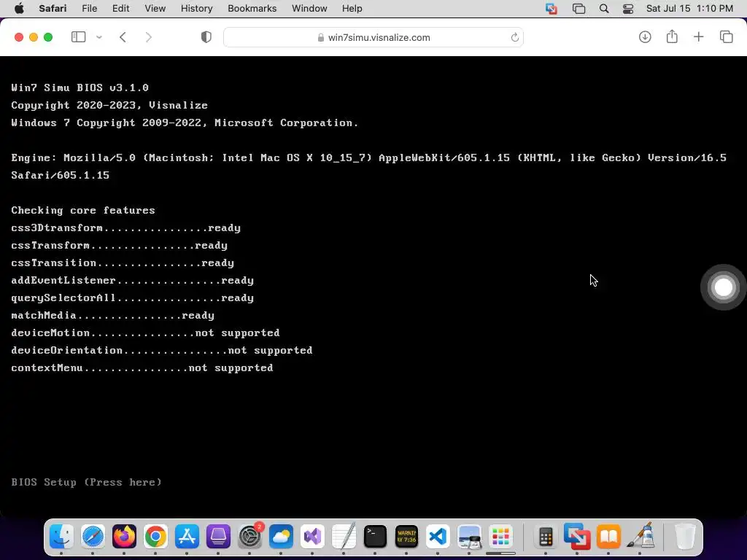The width and height of the screenshot is (747, 560).
Task: Open Control Center in menu bar
Action: tap(628, 9)
